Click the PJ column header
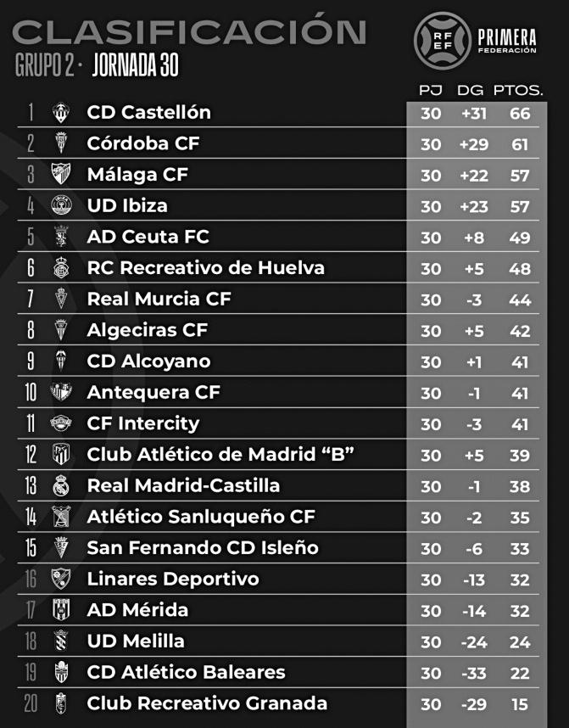Image resolution: width=569 pixels, height=728 pixels. 430,90
